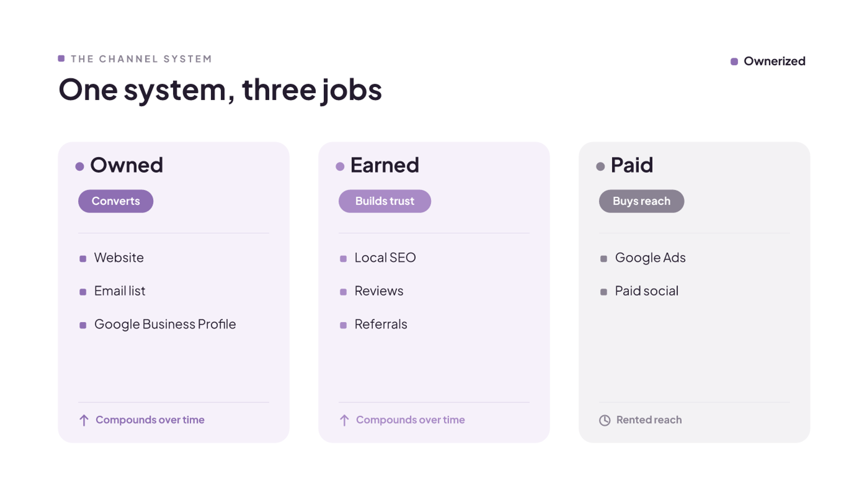Select the Builds trust pill badge
Screen dimensions: 868x492
pyautogui.click(x=385, y=201)
